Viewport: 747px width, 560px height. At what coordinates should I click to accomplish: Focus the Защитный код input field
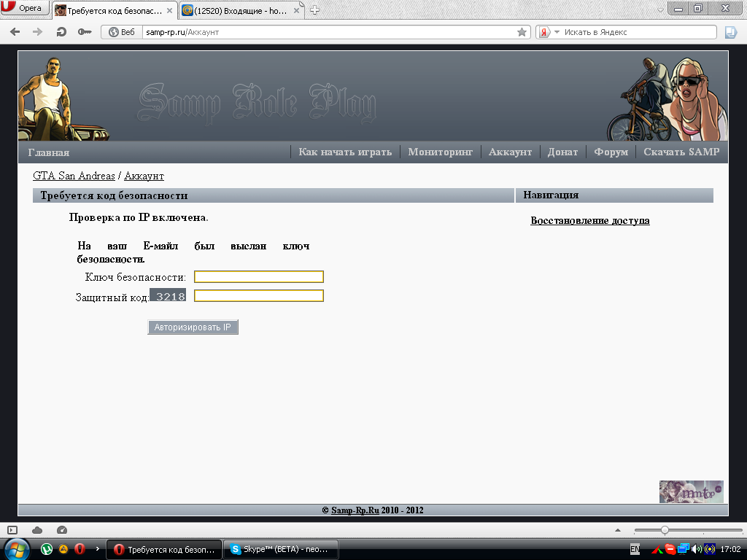[259, 296]
